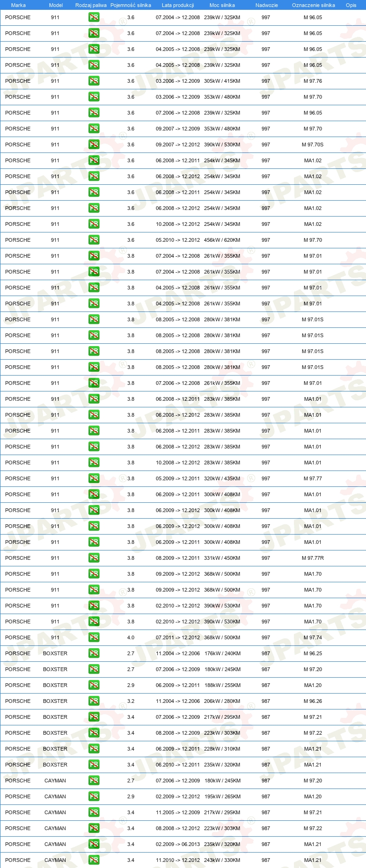Image resolution: width=366 pixels, height=868 pixels.
Task: Click fuel icon in 911 3.8 07.2006 row
Action: point(94,383)
